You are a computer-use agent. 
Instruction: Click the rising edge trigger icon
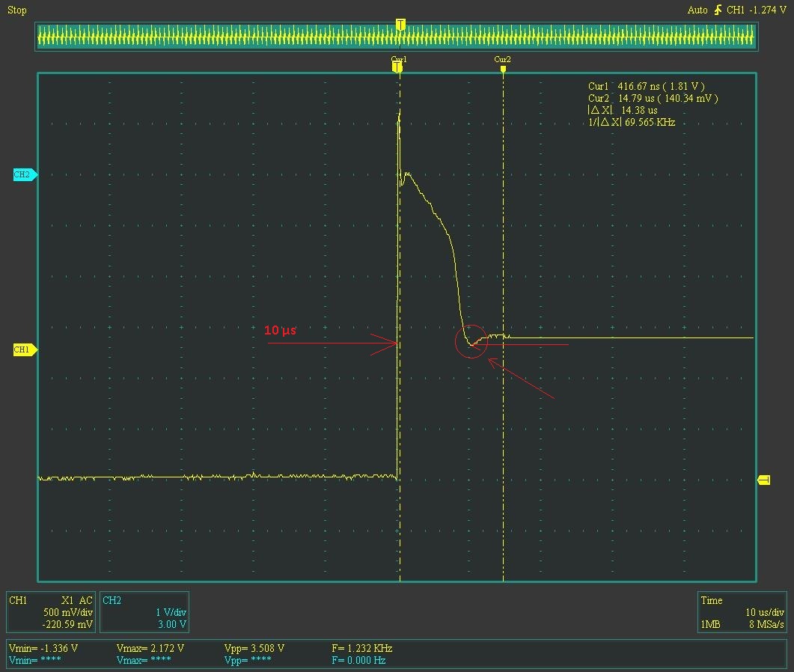click(x=718, y=10)
